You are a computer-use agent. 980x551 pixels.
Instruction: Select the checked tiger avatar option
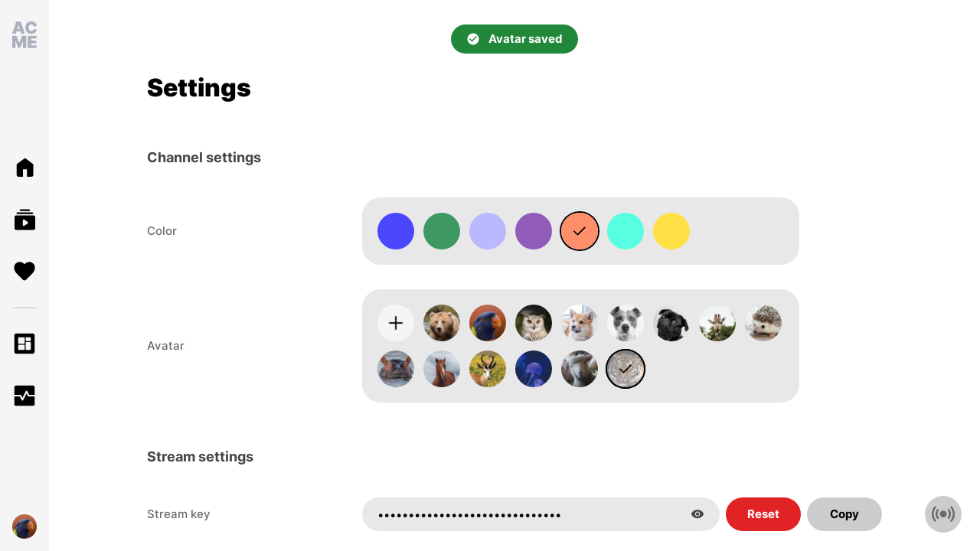(626, 369)
